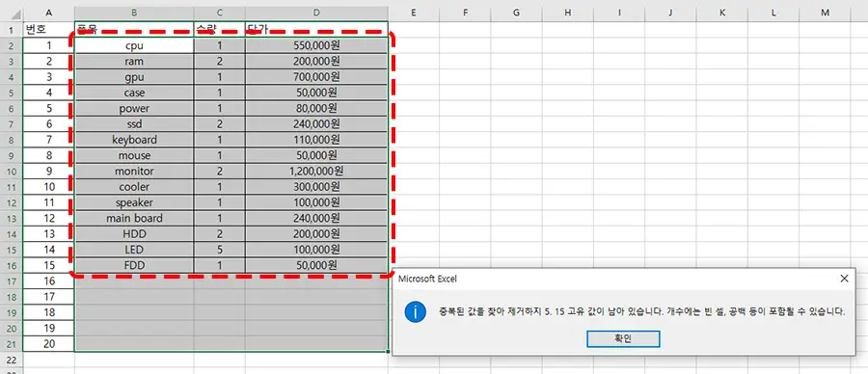
Task: Select column C header
Action: tap(219, 13)
